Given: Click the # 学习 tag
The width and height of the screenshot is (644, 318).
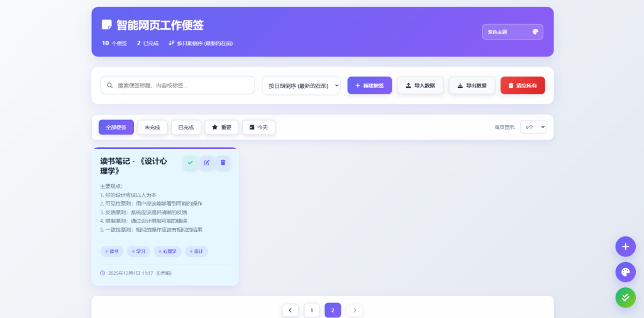Looking at the screenshot, I should click(138, 251).
